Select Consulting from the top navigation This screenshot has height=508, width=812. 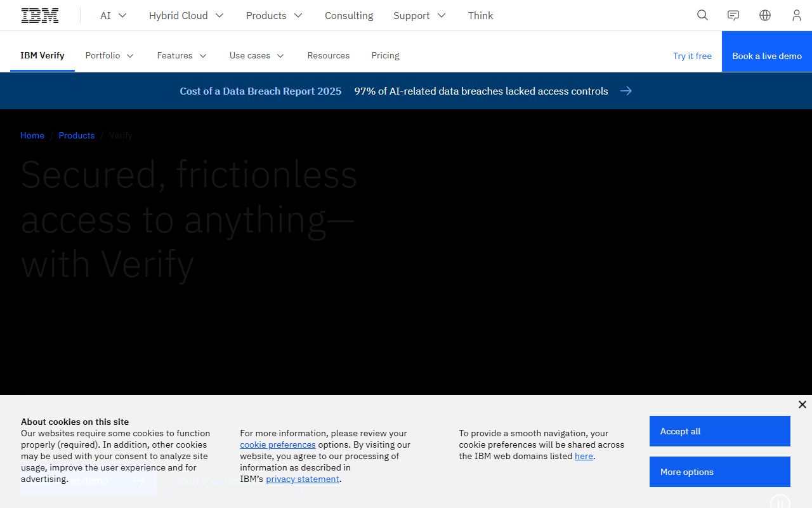pyautogui.click(x=349, y=15)
